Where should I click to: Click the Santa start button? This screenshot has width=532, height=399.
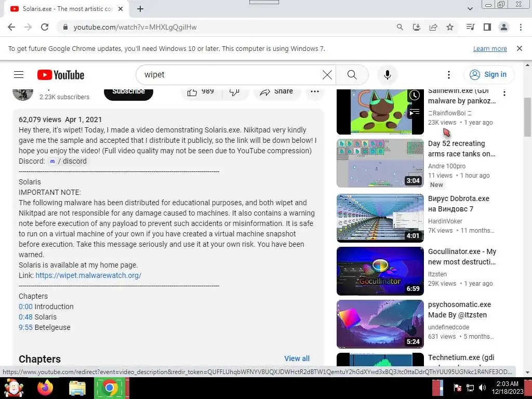(x=13, y=388)
